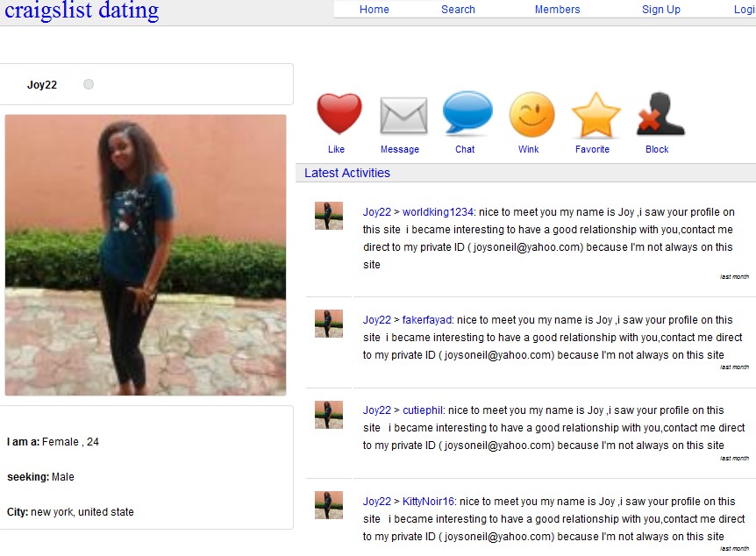The width and height of the screenshot is (756, 556).
Task: Click the Like text link
Action: (x=336, y=149)
